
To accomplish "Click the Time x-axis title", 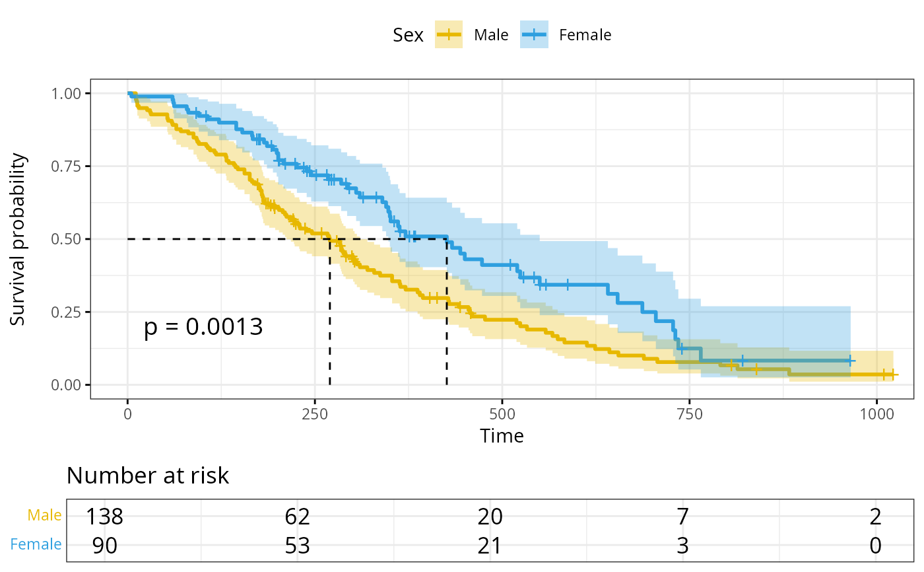I will coord(502,436).
